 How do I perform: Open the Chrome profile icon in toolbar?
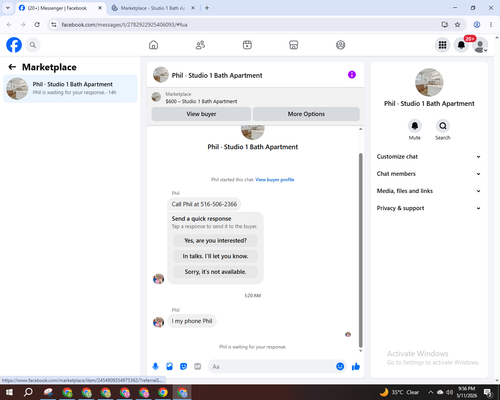pos(477,25)
